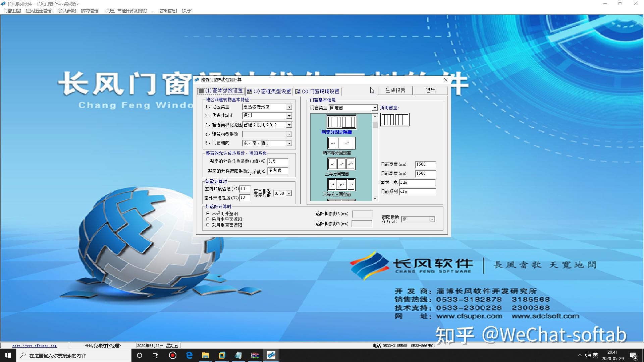The image size is (644, 362).
Task: Click the 生成报告 button
Action: tap(395, 90)
